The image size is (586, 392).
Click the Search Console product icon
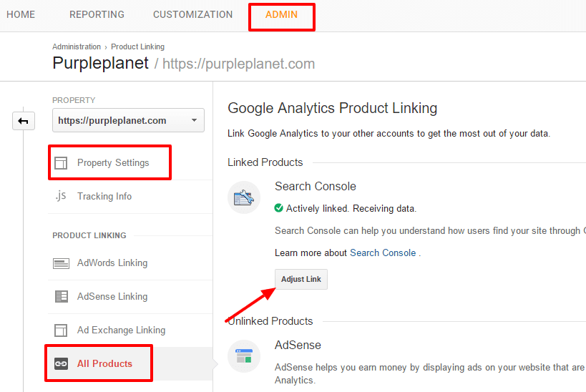click(x=244, y=197)
